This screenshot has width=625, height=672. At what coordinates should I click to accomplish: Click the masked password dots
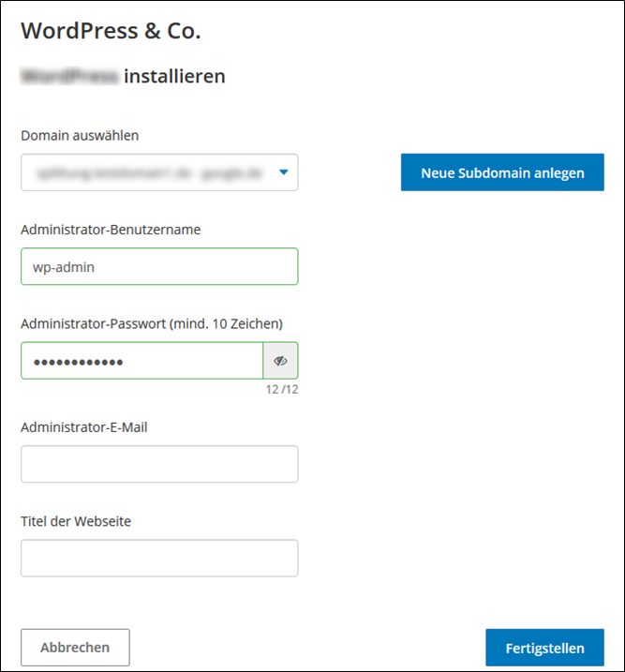coord(78,361)
